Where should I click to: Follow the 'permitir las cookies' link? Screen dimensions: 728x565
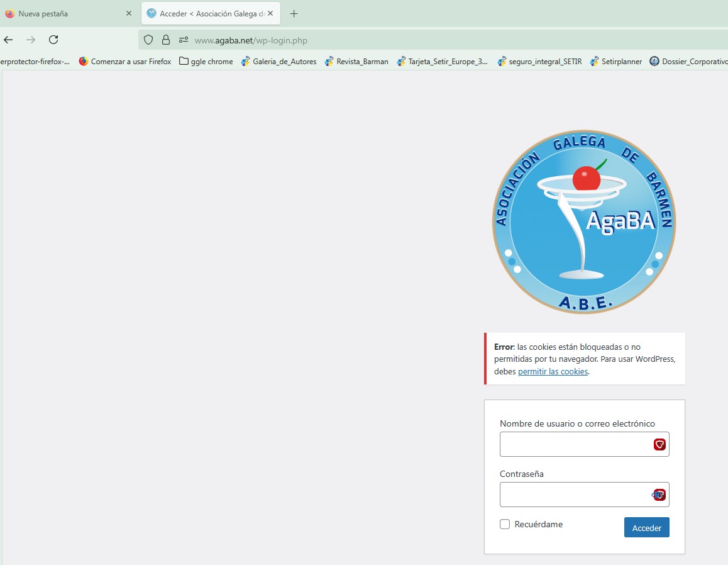pyautogui.click(x=553, y=372)
